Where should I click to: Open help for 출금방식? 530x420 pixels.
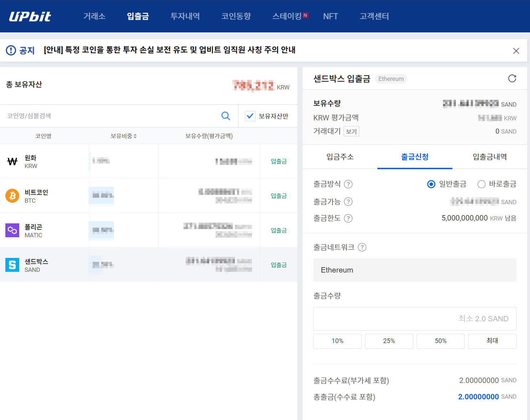[x=348, y=184]
